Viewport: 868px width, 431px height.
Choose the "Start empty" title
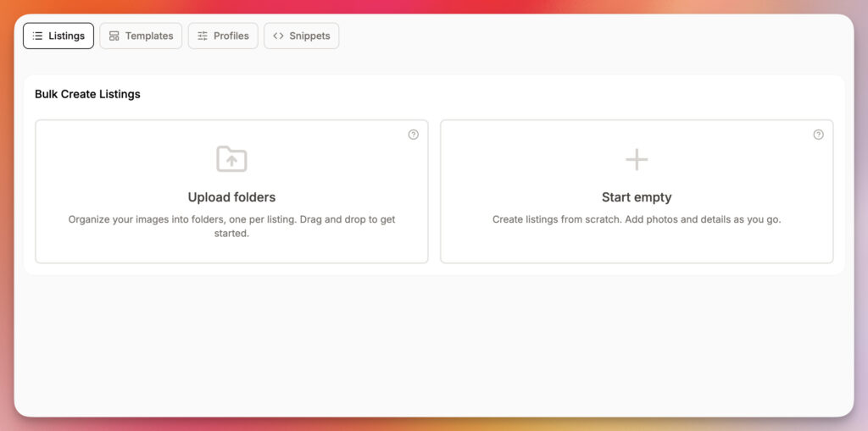(637, 197)
